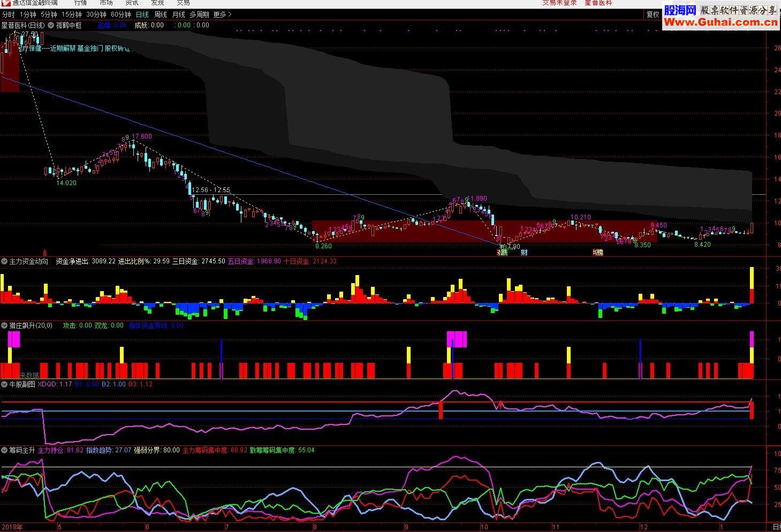The width and height of the screenshot is (781, 532).
Task: Switch to 60分钟 period tab
Action: 121,14
